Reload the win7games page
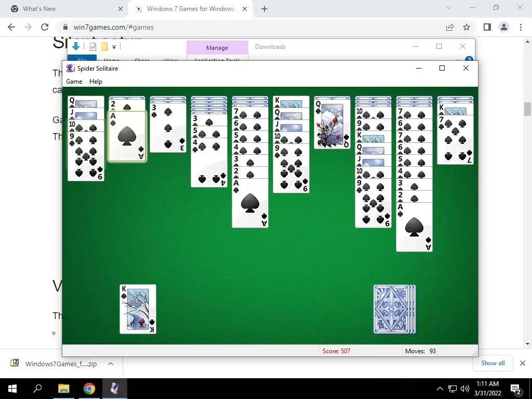The width and height of the screenshot is (532, 399). coord(45,27)
